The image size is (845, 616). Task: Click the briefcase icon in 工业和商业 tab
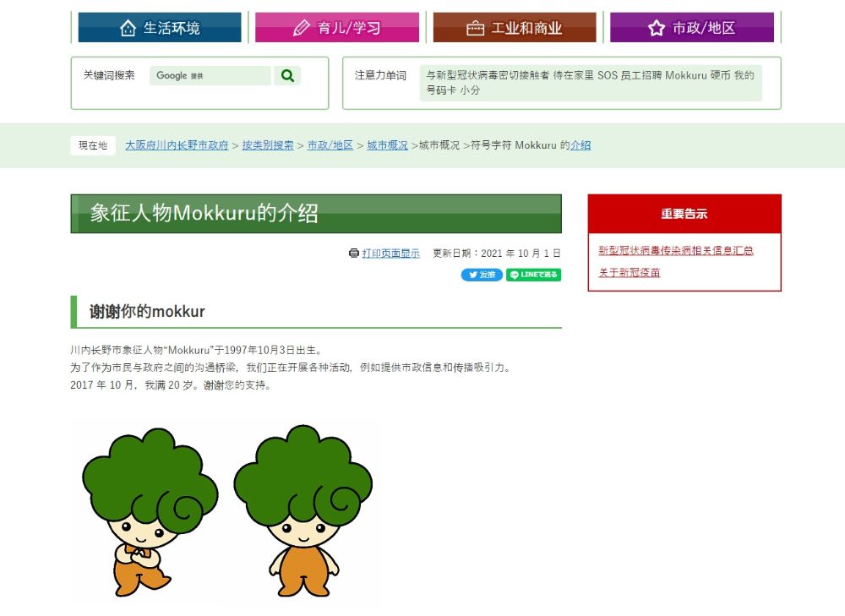pyautogui.click(x=476, y=28)
